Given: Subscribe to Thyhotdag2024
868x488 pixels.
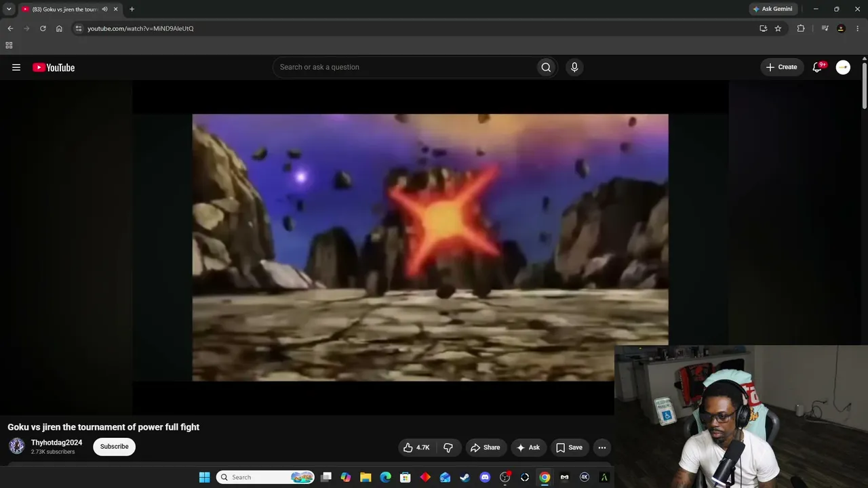Looking at the screenshot, I should click(x=114, y=447).
